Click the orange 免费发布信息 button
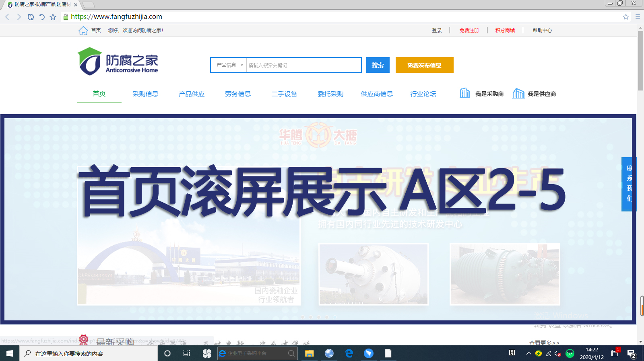The image size is (644, 361). (424, 65)
